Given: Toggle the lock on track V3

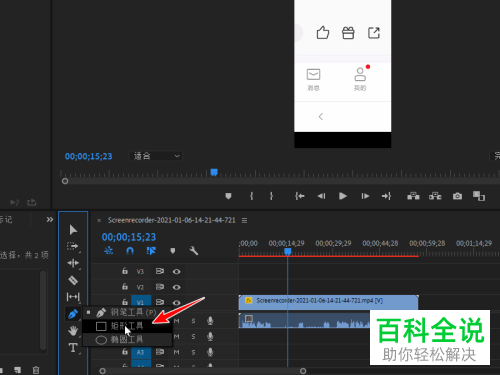Looking at the screenshot, I should coord(125,271).
